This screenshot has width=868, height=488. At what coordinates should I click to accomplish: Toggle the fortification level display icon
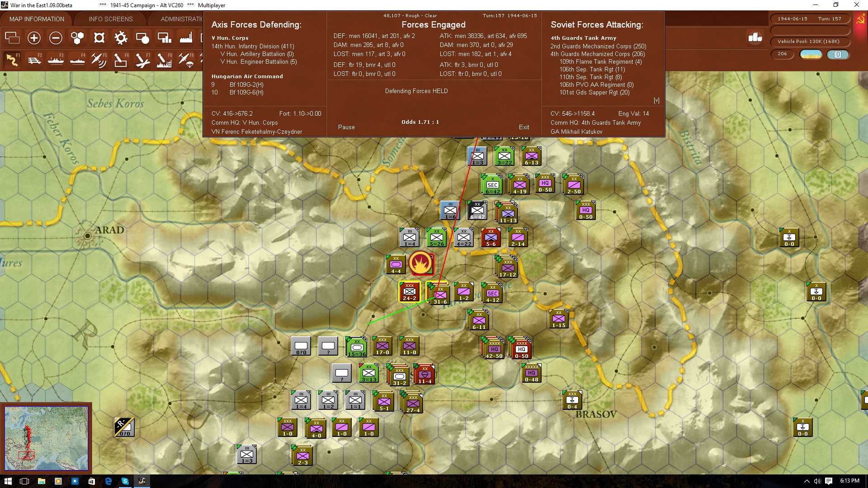(99, 38)
